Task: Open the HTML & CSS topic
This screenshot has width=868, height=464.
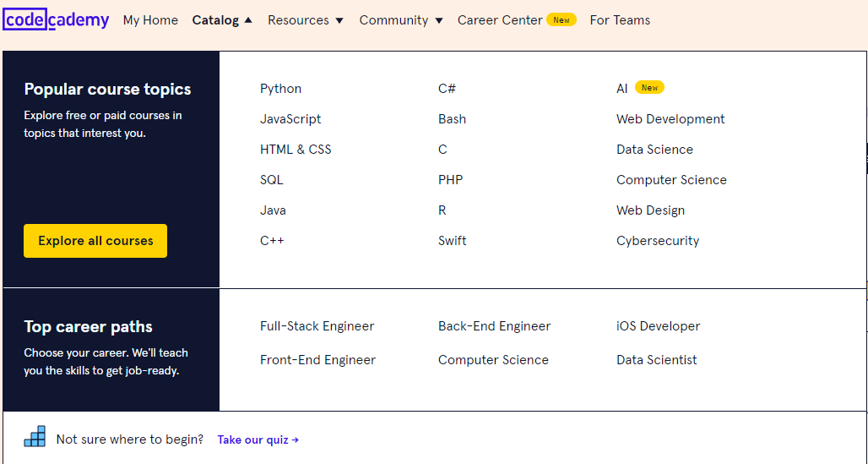Action: pyautogui.click(x=296, y=150)
